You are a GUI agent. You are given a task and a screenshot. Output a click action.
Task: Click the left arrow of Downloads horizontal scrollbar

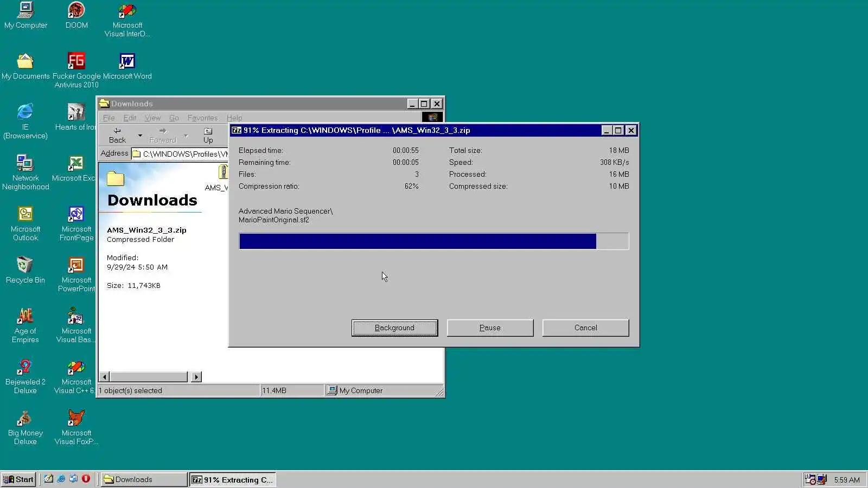[x=105, y=376]
